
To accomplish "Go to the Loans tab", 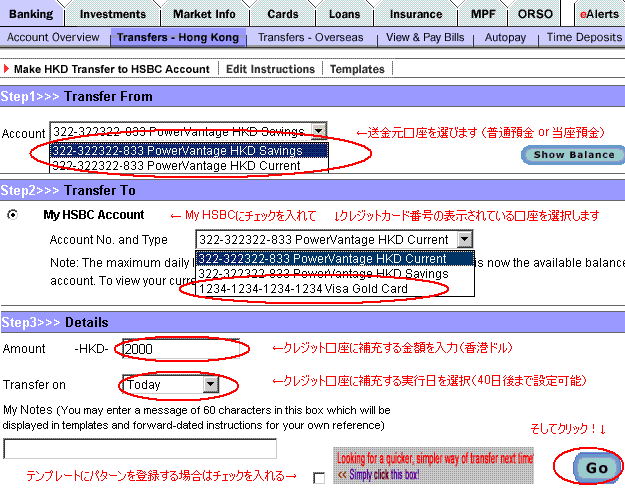I will 344,14.
